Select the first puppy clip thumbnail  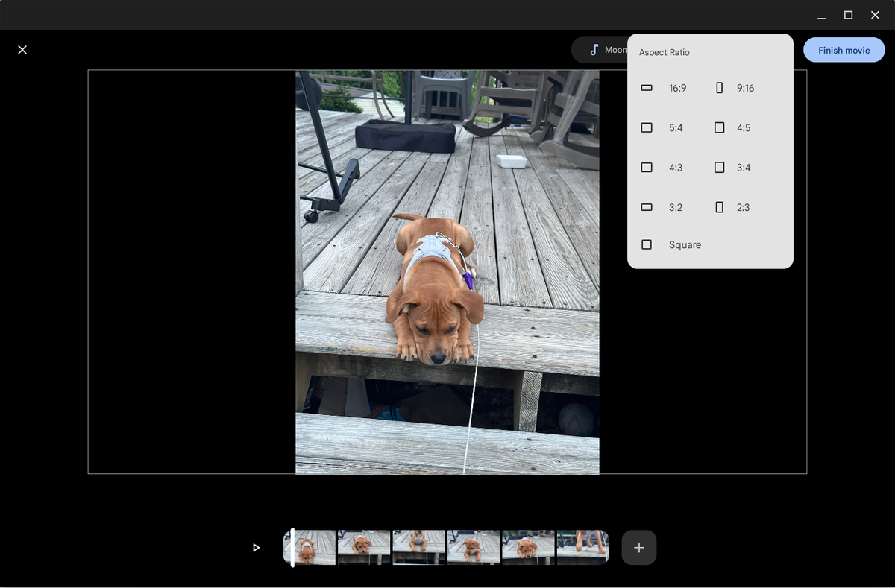[x=309, y=547]
